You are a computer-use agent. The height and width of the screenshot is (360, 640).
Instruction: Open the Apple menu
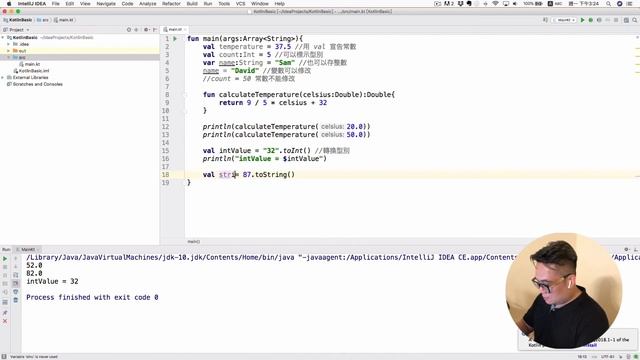pos(9,4)
